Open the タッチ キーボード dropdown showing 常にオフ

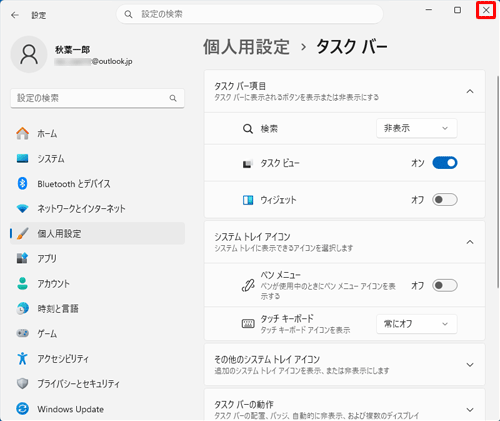click(x=417, y=324)
